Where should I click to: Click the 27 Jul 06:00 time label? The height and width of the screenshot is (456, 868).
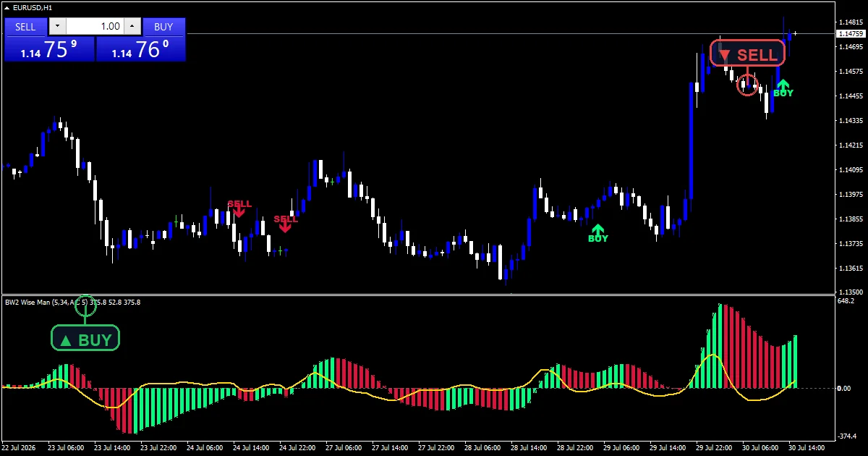coord(344,447)
